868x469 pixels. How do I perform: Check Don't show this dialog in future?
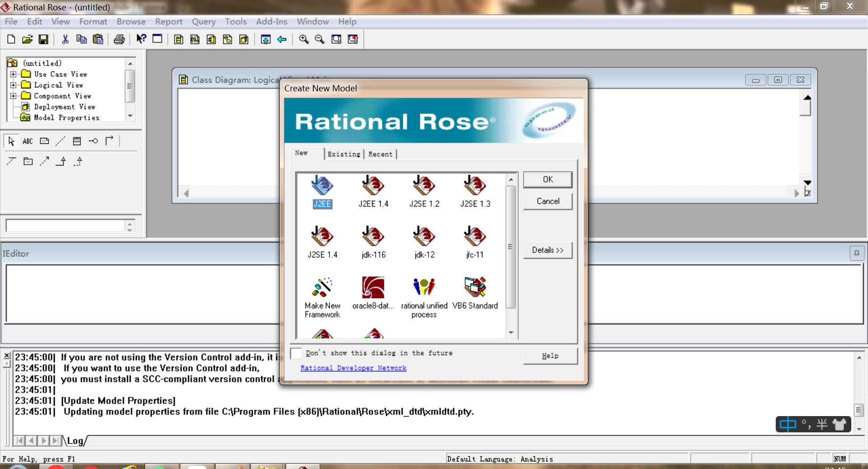point(297,353)
